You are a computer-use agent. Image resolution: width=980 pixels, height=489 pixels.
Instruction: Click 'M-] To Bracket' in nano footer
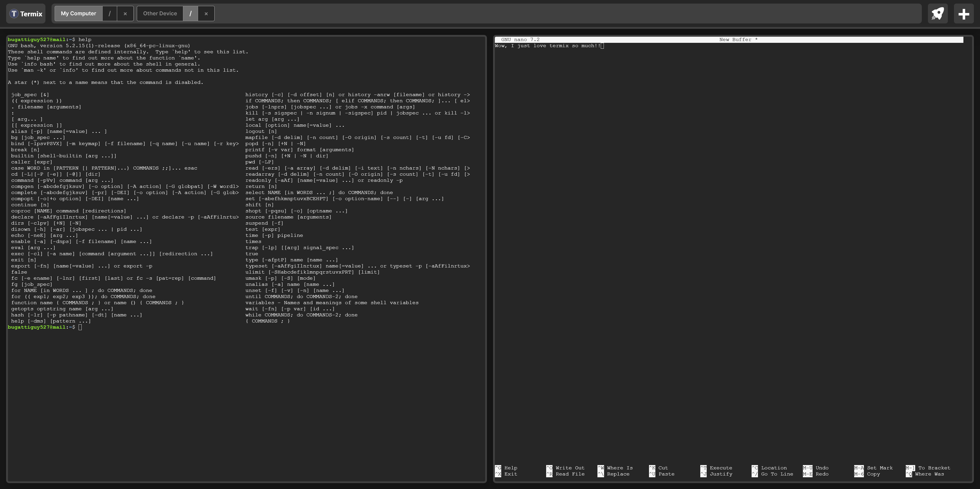[928, 468]
